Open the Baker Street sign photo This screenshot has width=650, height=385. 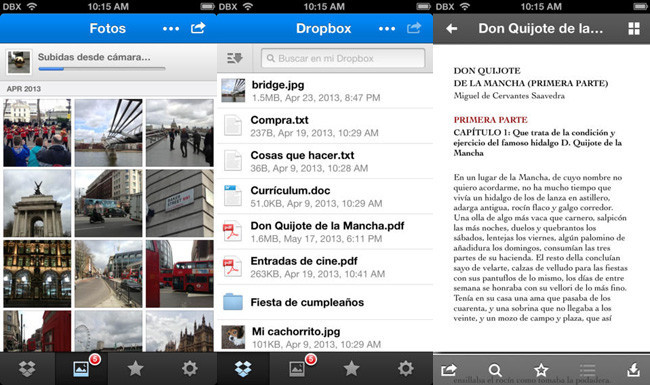coord(179,203)
